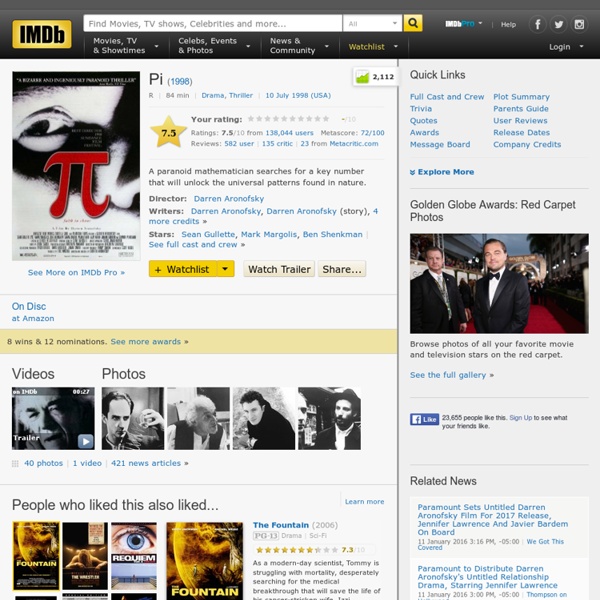The image size is (600, 600).
Task: Open the Metacritic.com link
Action: [354, 143]
